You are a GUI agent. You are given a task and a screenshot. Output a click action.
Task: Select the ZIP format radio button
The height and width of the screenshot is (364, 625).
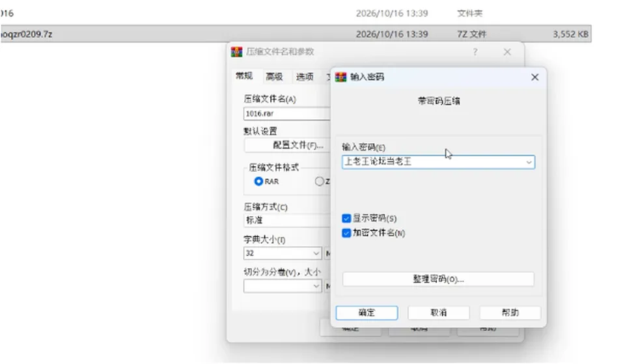(319, 182)
